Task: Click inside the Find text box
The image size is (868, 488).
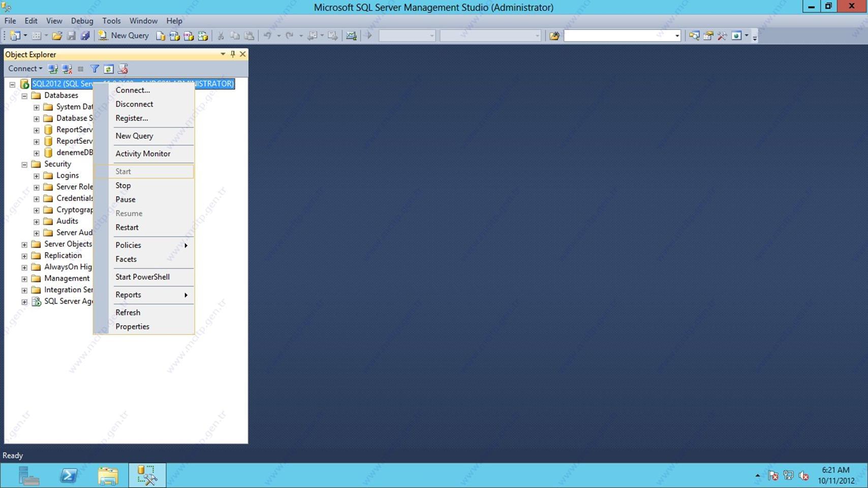Action: coord(618,36)
